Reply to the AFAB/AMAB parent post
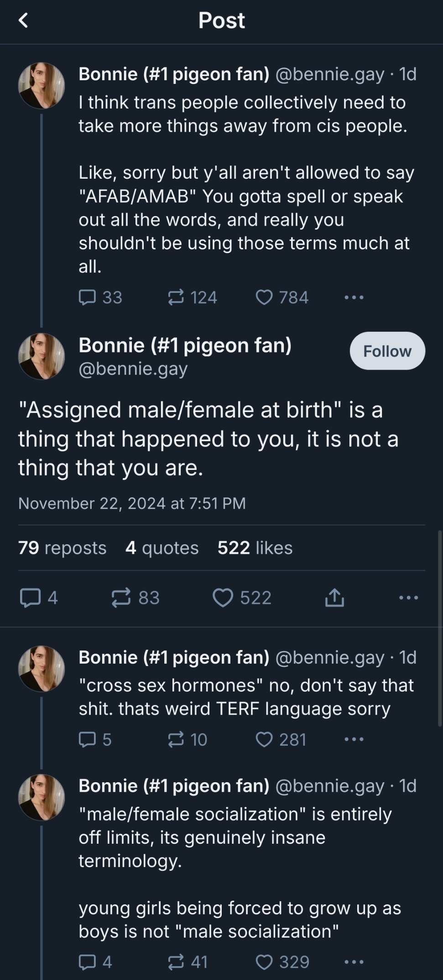The width and height of the screenshot is (443, 980). pyautogui.click(x=87, y=297)
